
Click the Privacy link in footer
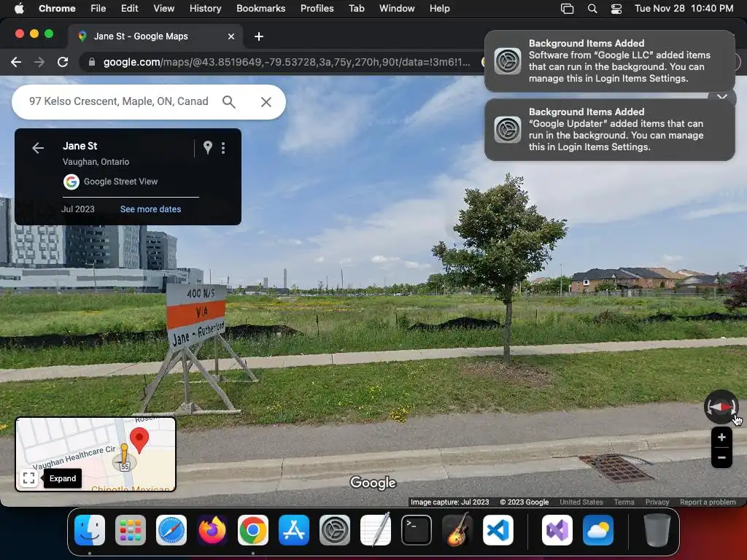pyautogui.click(x=657, y=502)
